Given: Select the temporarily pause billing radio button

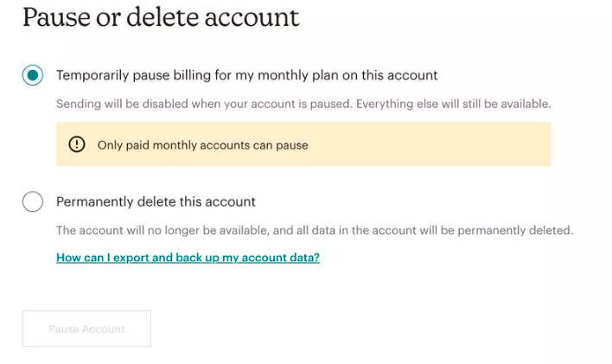Looking at the screenshot, I should tap(33, 75).
